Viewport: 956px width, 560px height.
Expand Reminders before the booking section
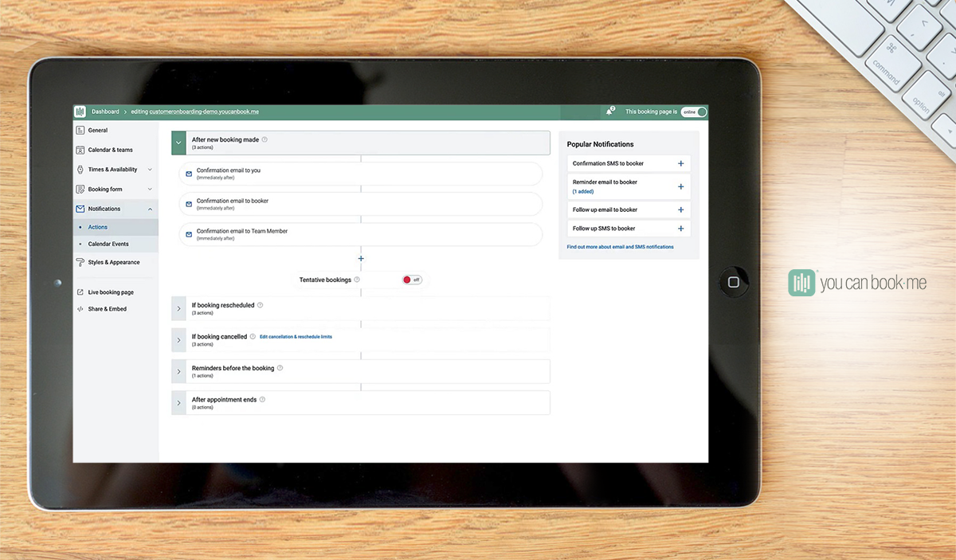(178, 371)
